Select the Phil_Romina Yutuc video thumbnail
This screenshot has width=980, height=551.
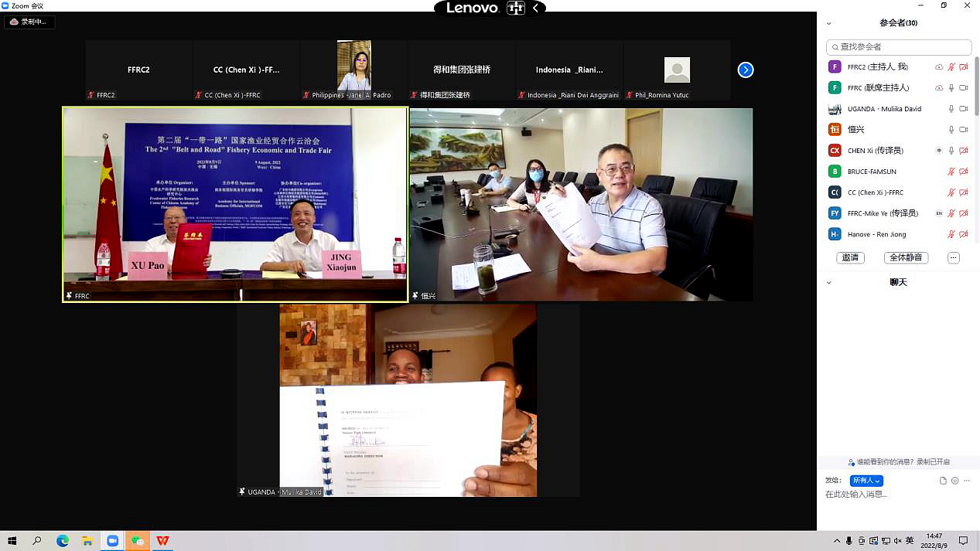coord(677,70)
